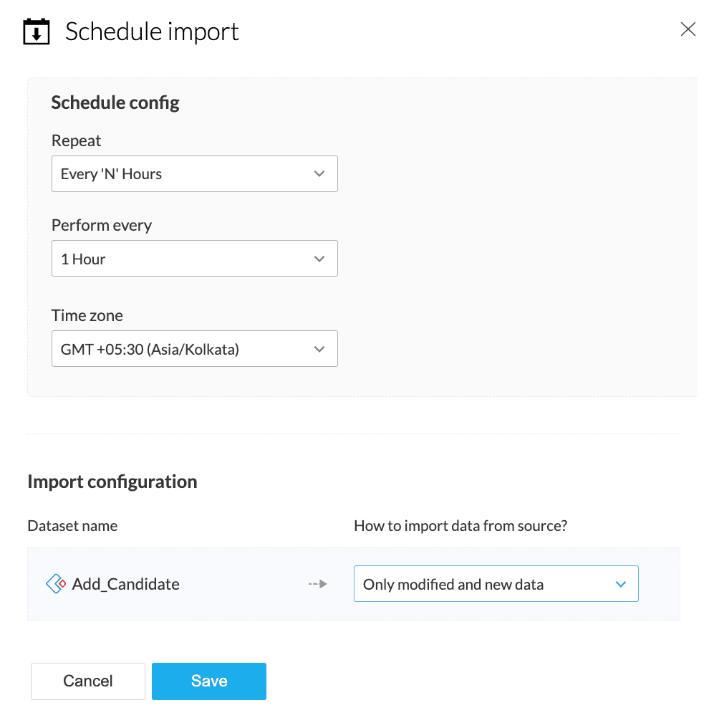Screen dimensions: 709x728
Task: Click the "How to import data from source?" label
Action: coord(460,526)
